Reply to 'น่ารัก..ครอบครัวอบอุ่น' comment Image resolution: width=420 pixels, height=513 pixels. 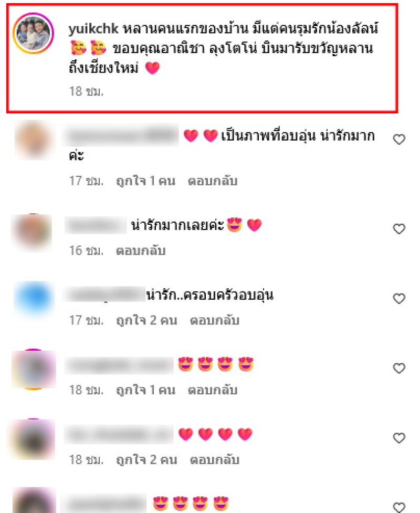(x=215, y=320)
